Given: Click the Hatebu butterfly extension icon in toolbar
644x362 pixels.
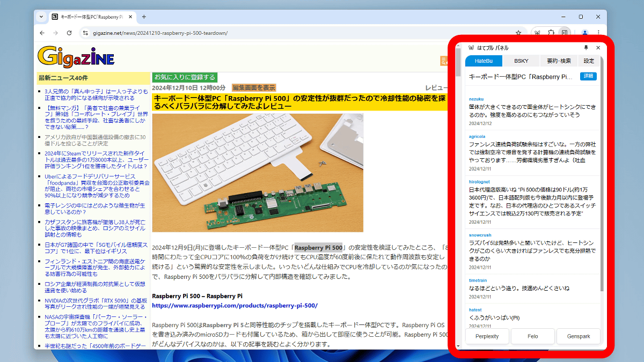Looking at the screenshot, I should click(x=537, y=33).
